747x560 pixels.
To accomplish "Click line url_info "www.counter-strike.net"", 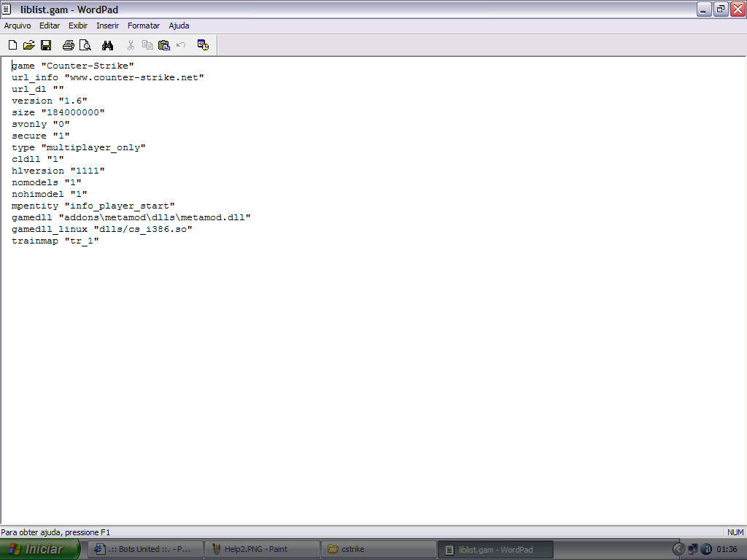I will [x=108, y=77].
